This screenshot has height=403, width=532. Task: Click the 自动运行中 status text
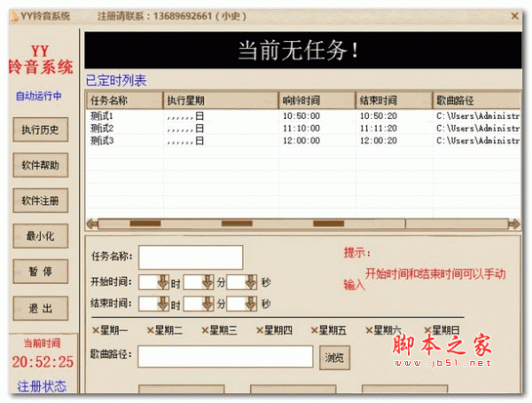(x=39, y=96)
